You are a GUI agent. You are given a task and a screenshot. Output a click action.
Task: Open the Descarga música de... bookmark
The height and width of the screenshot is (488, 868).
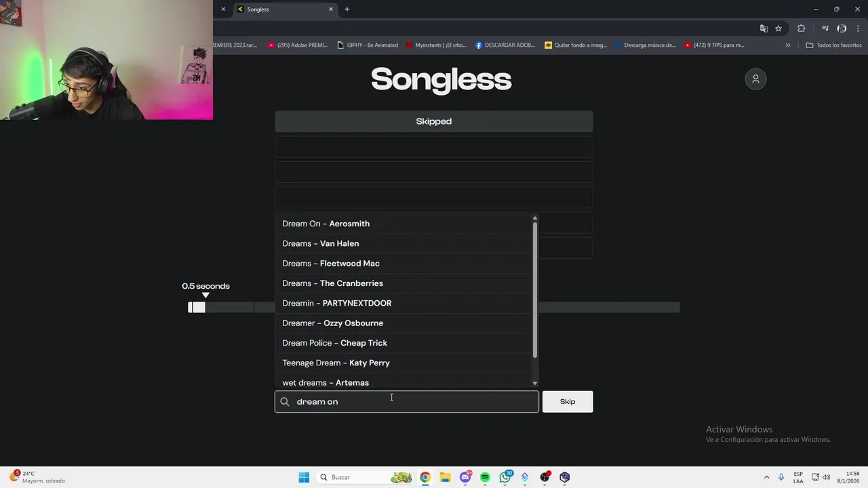646,45
